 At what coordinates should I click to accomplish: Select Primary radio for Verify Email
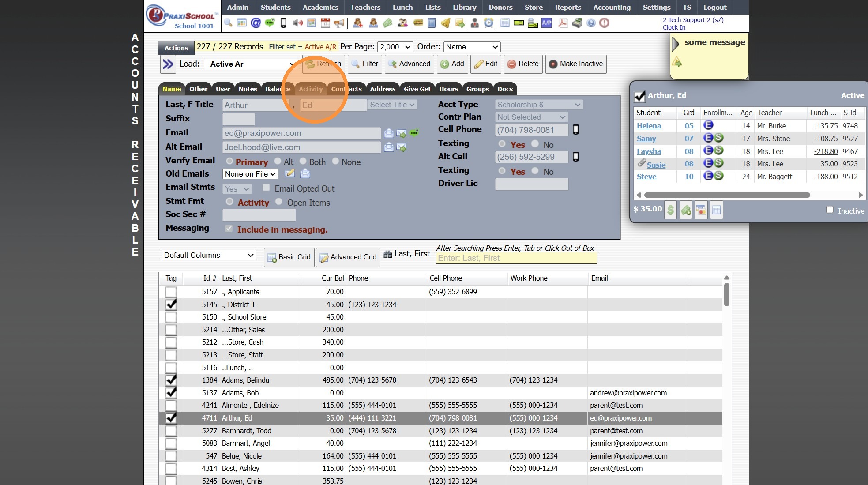point(229,161)
